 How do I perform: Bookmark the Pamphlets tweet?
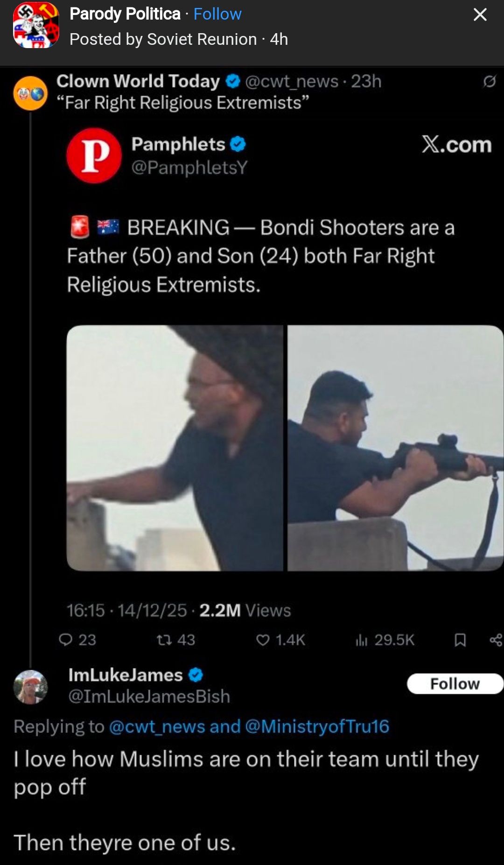tap(460, 640)
